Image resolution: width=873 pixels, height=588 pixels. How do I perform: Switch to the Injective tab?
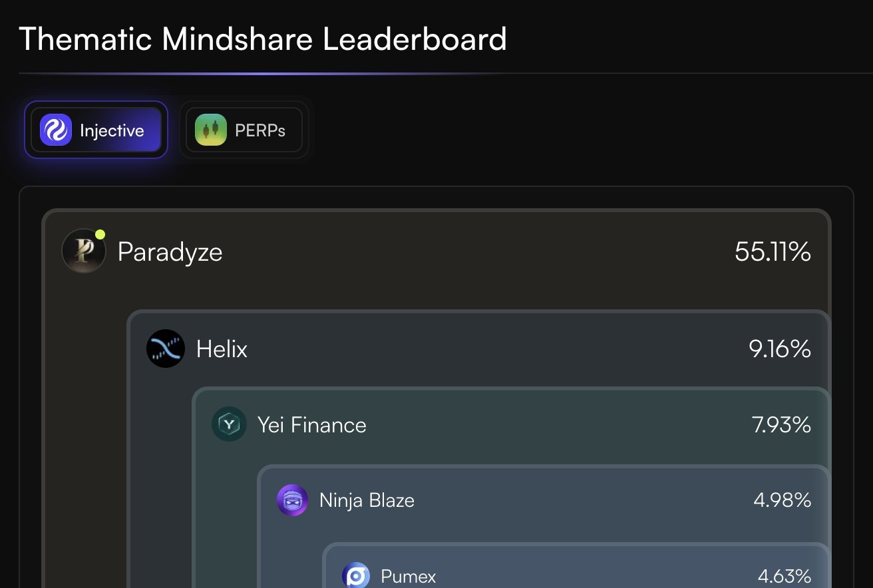tap(96, 130)
